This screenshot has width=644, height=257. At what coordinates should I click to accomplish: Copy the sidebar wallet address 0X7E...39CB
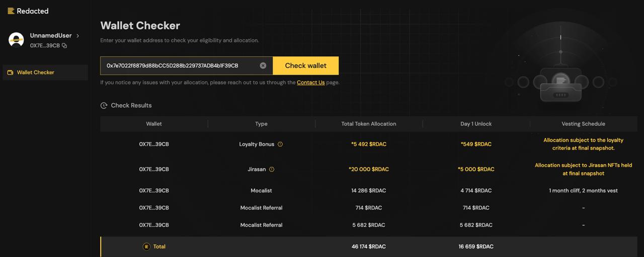pyautogui.click(x=64, y=46)
